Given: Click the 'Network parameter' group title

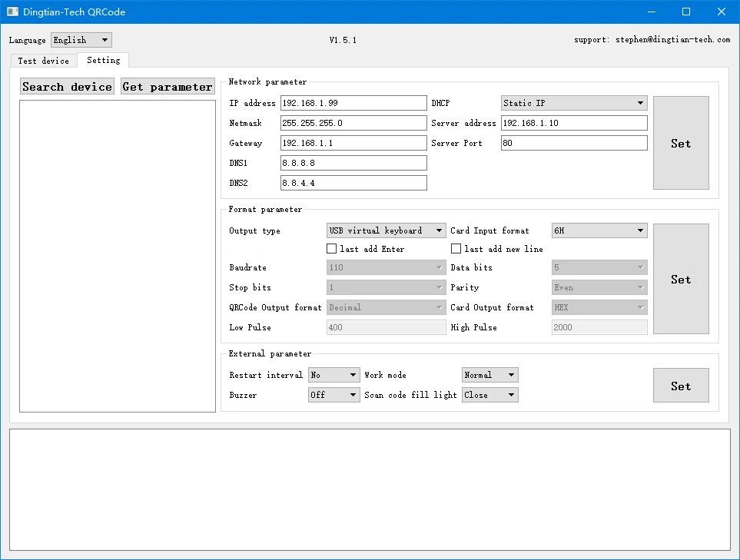Looking at the screenshot, I should coord(267,82).
